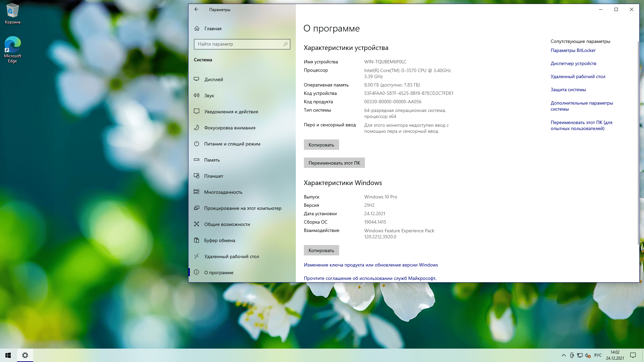
Task: Click the Найти параметр search field
Action: click(242, 44)
